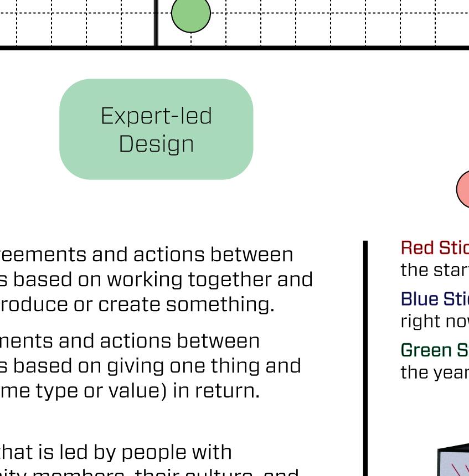Click 'the year' text under Green heading
The image size is (469, 476).
434,372
